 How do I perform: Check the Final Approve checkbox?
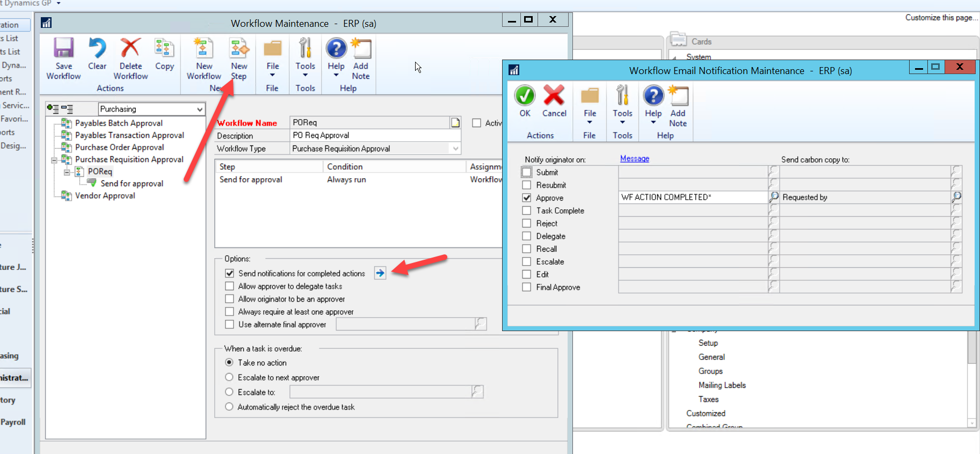[527, 287]
